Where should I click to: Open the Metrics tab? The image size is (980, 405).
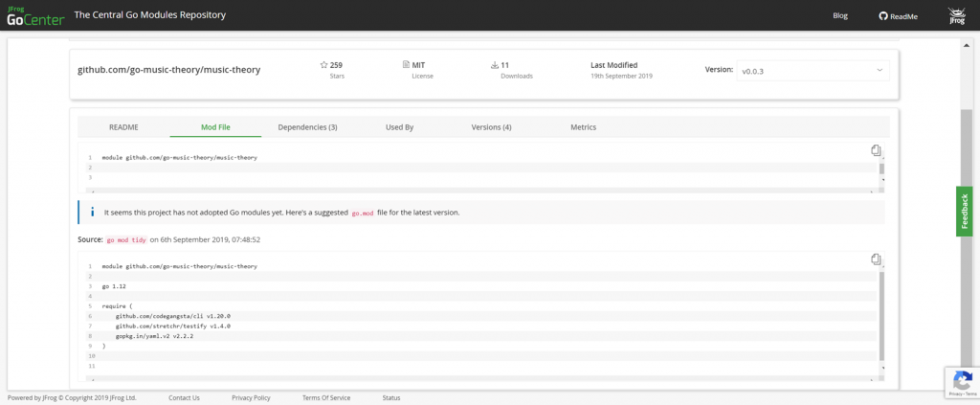pos(583,127)
